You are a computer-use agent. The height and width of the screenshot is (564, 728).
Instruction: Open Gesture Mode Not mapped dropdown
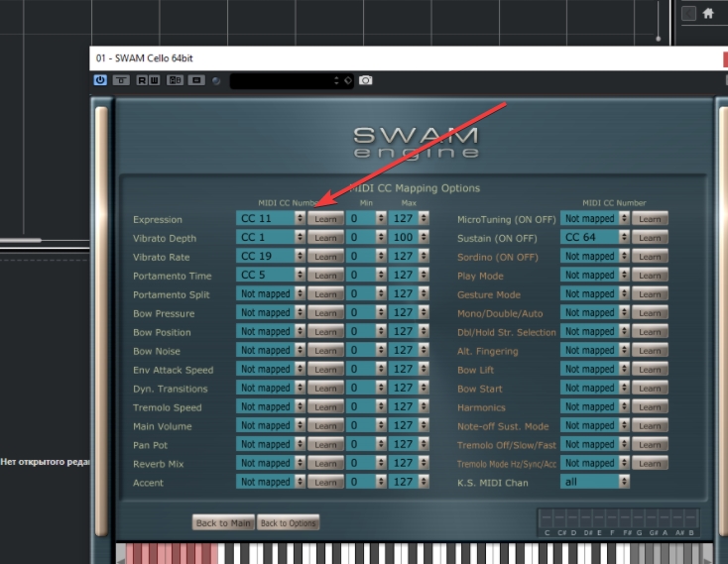595,293
